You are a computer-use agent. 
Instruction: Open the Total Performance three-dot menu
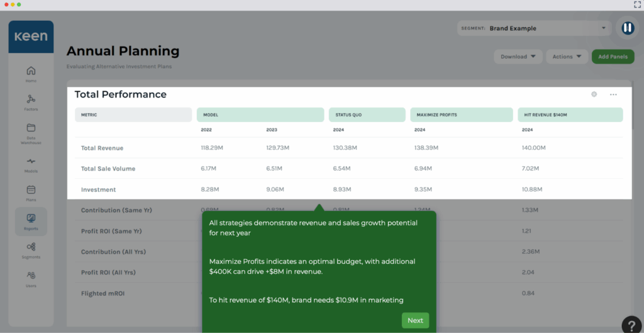[x=613, y=94]
